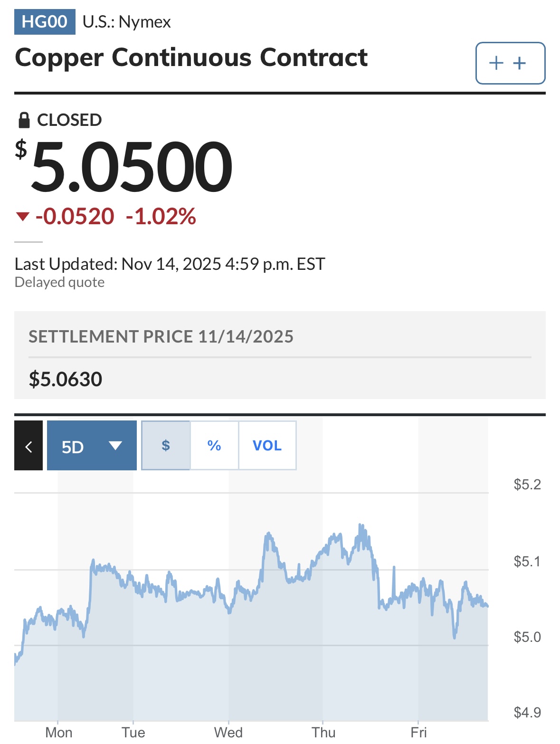Switch chart to percent mode
Screen dimensions: 560x744
point(214,446)
